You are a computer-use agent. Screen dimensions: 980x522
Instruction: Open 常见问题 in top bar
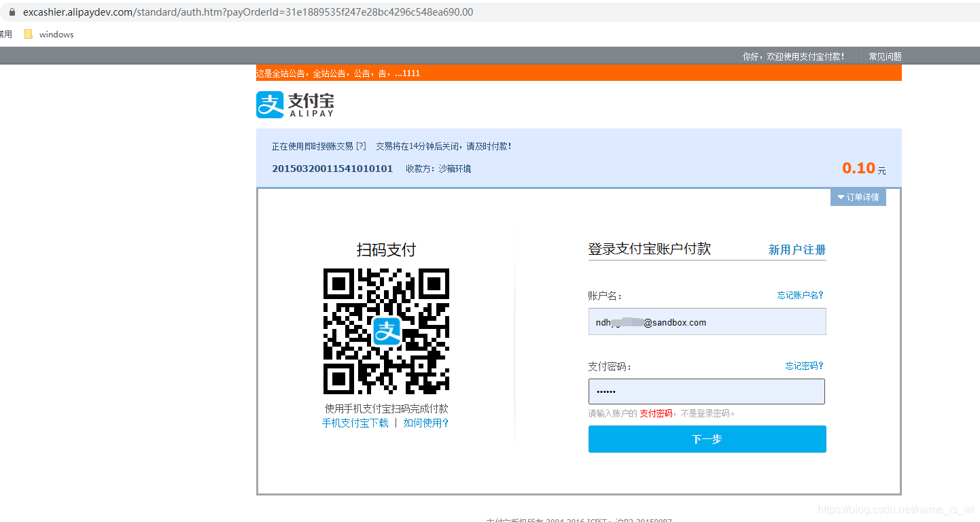[x=885, y=56]
